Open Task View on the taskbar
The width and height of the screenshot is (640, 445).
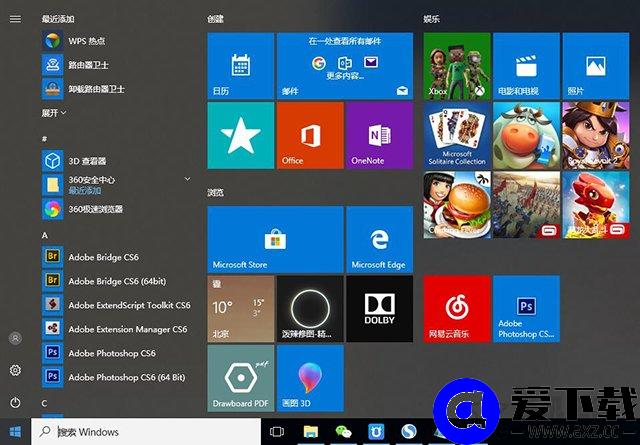pos(277,432)
